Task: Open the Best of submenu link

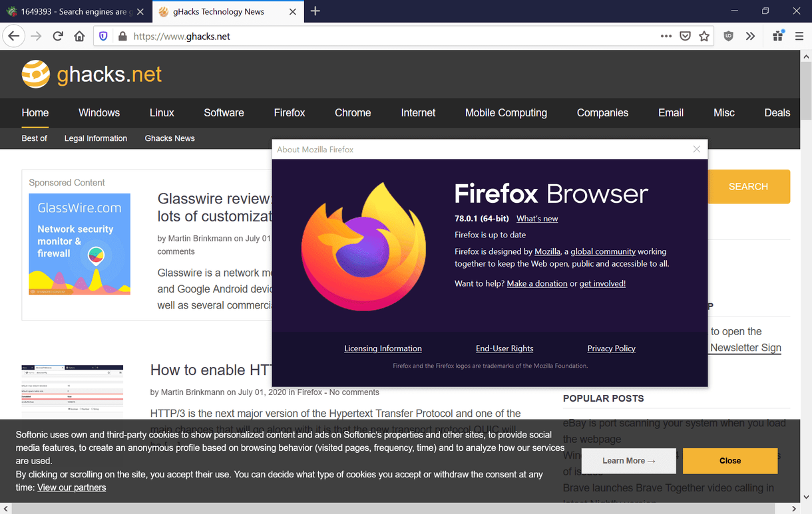Action: click(x=35, y=138)
